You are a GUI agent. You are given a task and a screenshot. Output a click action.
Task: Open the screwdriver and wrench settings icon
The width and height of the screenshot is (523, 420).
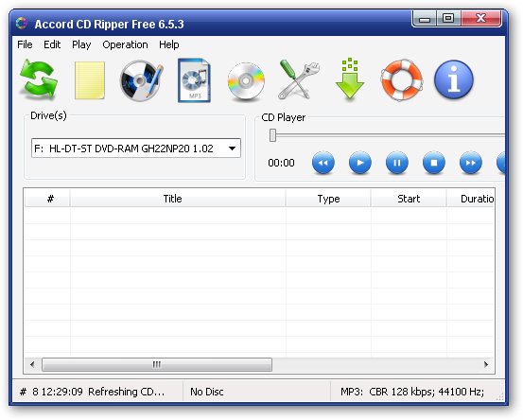[x=298, y=79]
